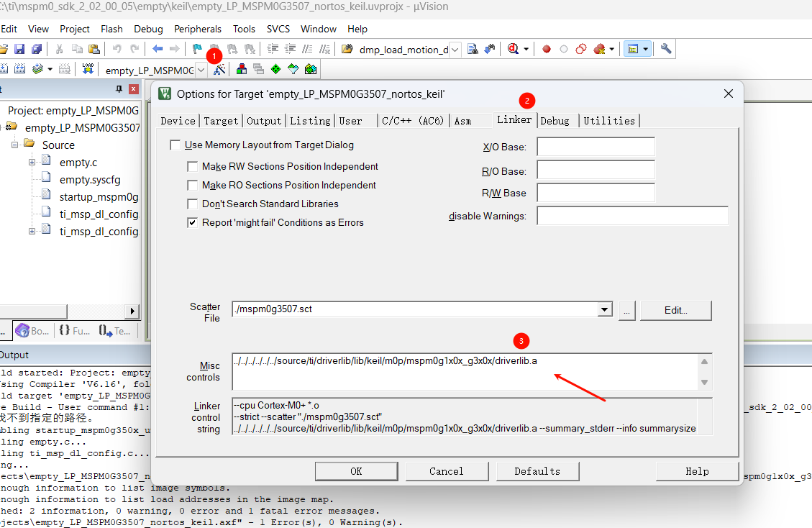Start the debug session with the magnifier icon
Screen dimensions: 812x528
[513, 49]
